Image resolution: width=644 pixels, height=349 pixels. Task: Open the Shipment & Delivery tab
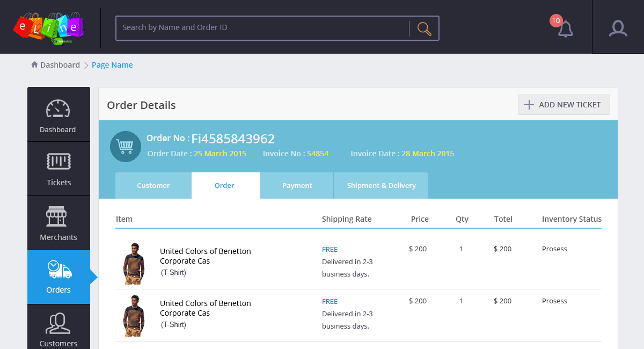(x=381, y=186)
